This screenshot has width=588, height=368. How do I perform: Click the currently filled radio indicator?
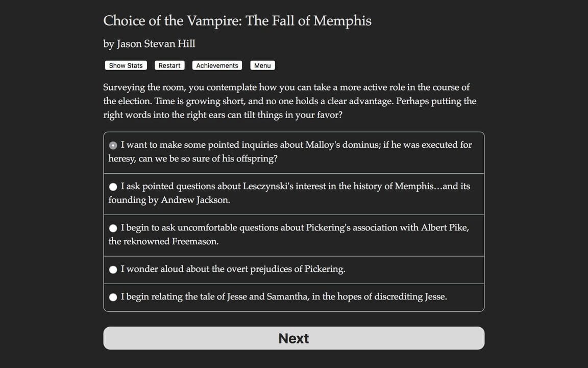[113, 145]
